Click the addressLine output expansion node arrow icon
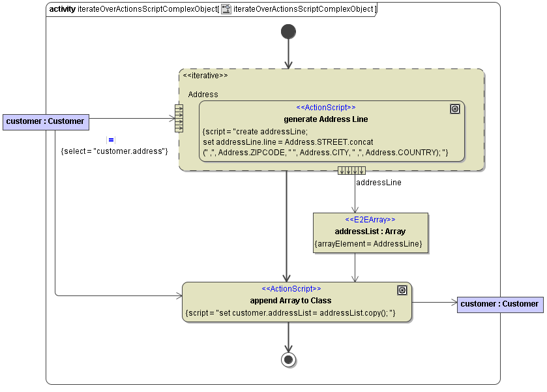Screen dimensions: 547x392 352,170
